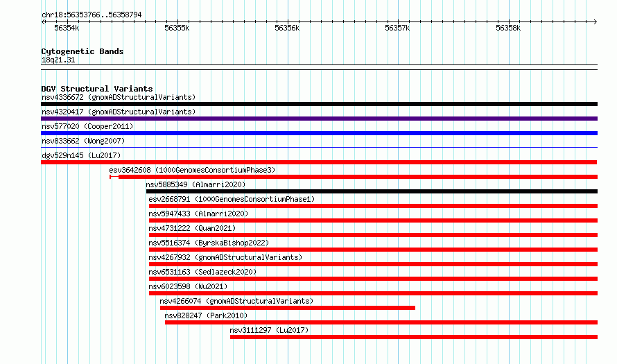
Task: Click the 56356k ruler tick label
Action: point(287,28)
